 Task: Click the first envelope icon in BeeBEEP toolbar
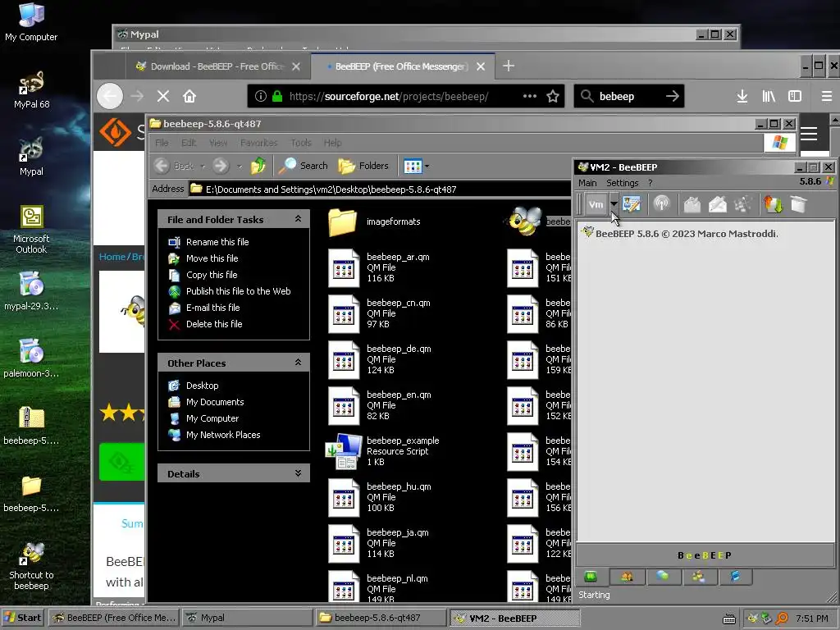[692, 204]
